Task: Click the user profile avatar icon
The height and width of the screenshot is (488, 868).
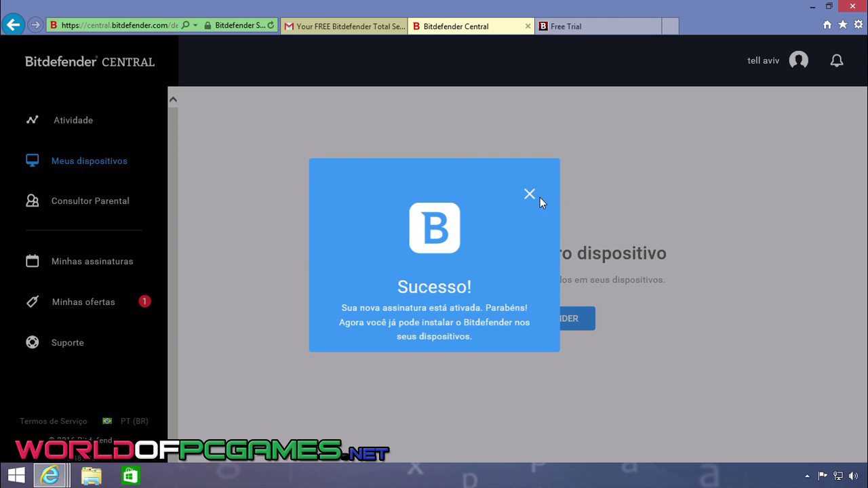Action: pyautogui.click(x=799, y=60)
